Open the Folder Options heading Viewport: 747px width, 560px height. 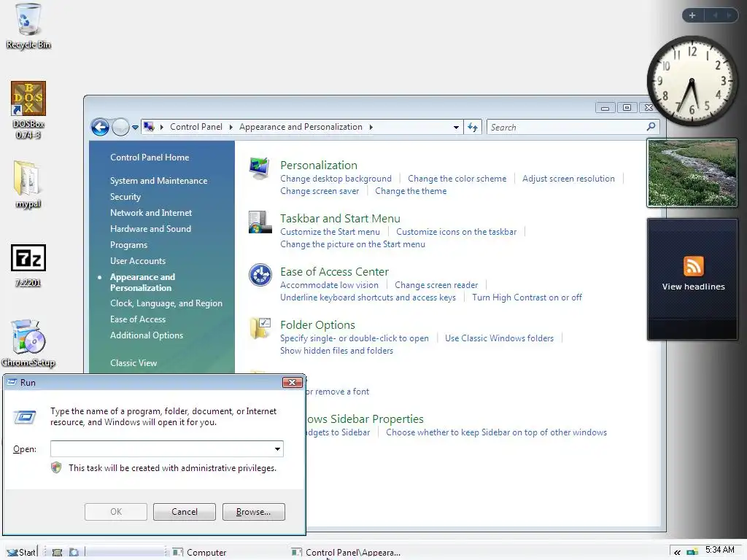318,325
